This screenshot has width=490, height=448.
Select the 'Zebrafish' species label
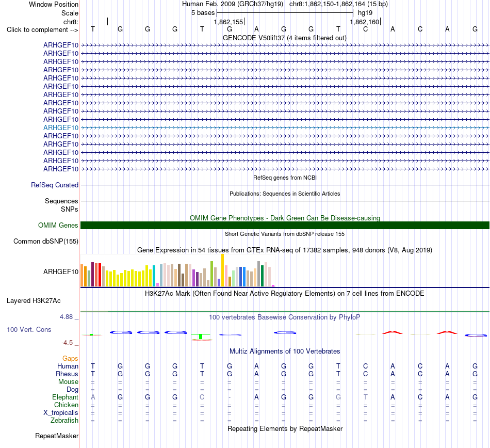[x=64, y=421]
